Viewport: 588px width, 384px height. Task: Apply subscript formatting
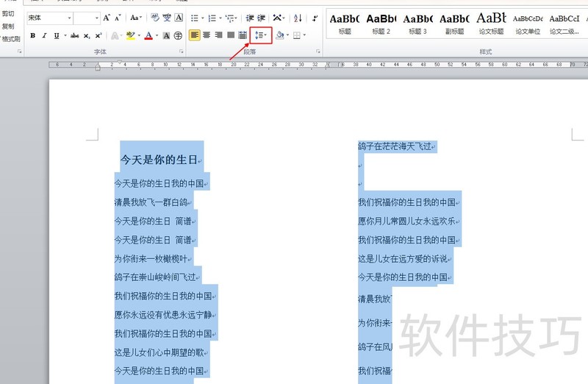point(87,35)
